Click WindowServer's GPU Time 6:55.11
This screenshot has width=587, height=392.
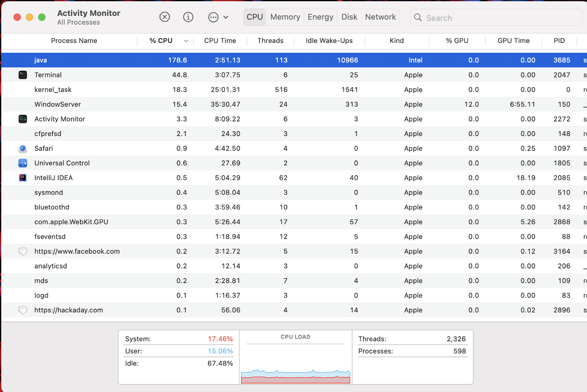pyautogui.click(x=522, y=104)
